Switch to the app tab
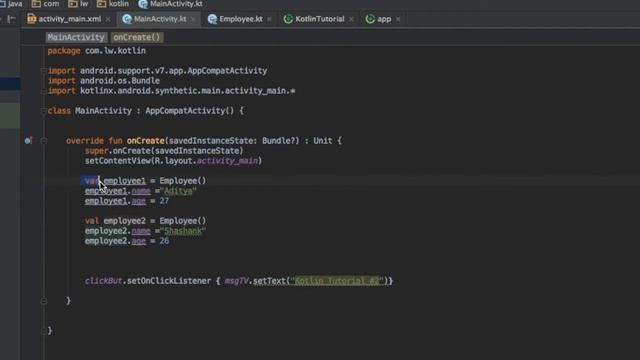Image resolution: width=640 pixels, height=360 pixels. pyautogui.click(x=384, y=19)
